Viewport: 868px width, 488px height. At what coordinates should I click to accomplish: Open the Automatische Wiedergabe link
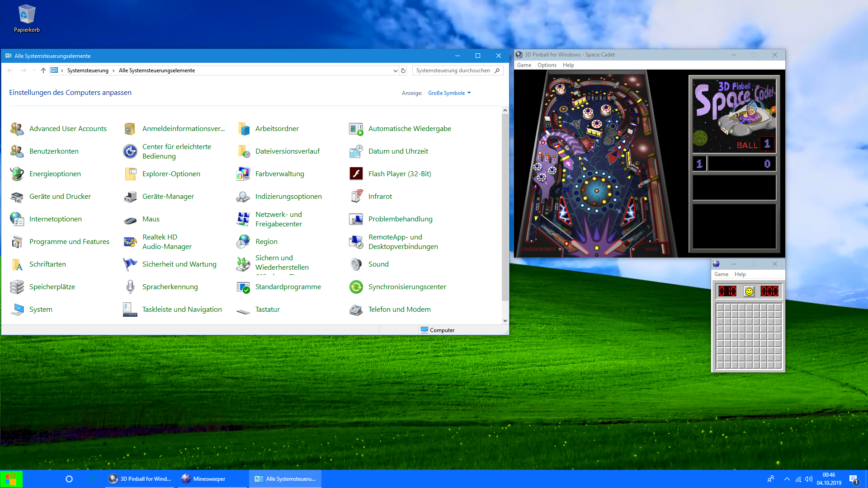pyautogui.click(x=410, y=129)
